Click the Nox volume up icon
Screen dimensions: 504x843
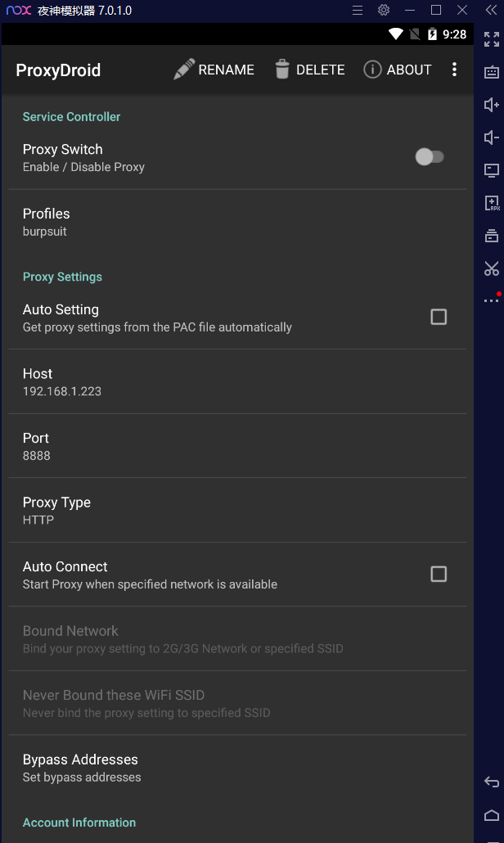[491, 105]
